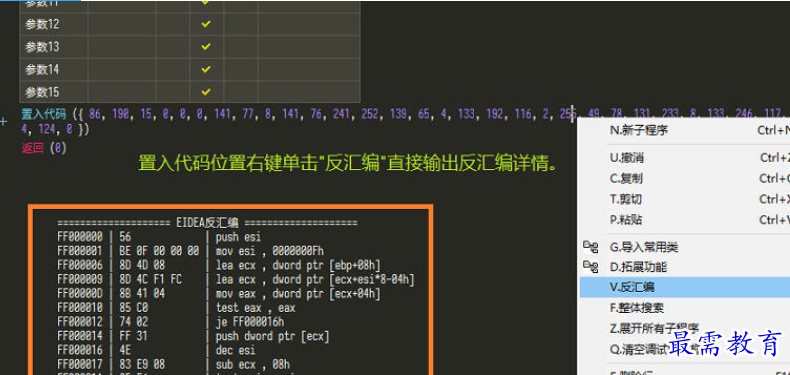
Task: Click the bytes '8D 4C F1 FC'
Action: (151, 279)
